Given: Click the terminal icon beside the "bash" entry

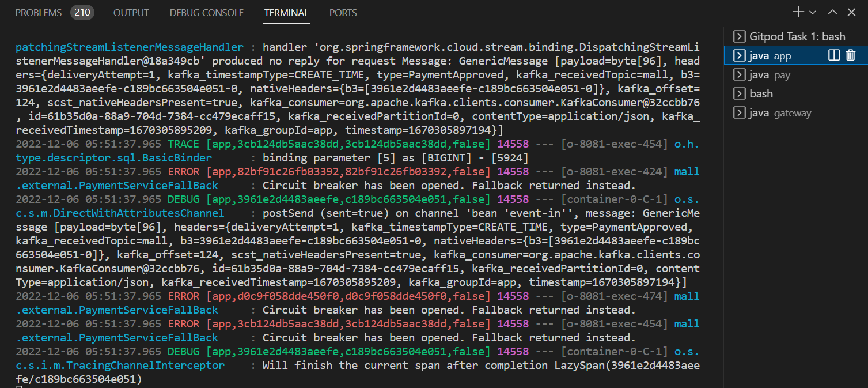Looking at the screenshot, I should tap(740, 93).
